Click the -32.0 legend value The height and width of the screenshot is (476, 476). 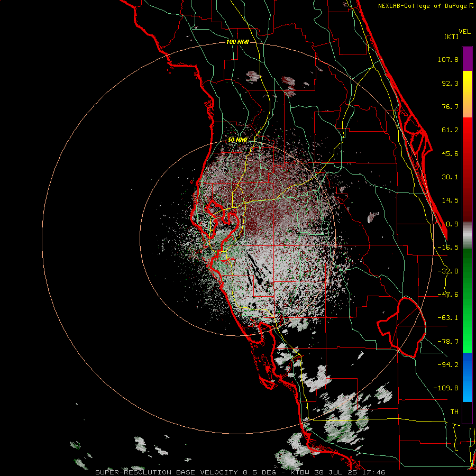pos(448,271)
